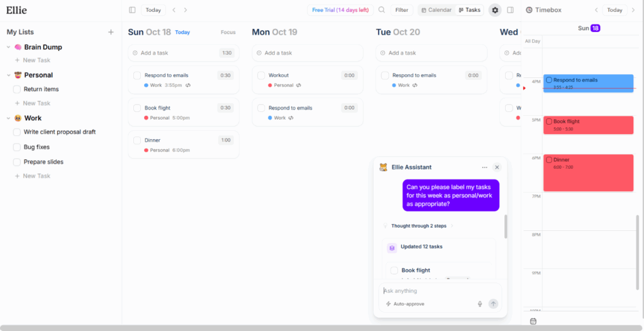Open the search magnifier icon
This screenshot has height=331, width=644.
pos(382,10)
